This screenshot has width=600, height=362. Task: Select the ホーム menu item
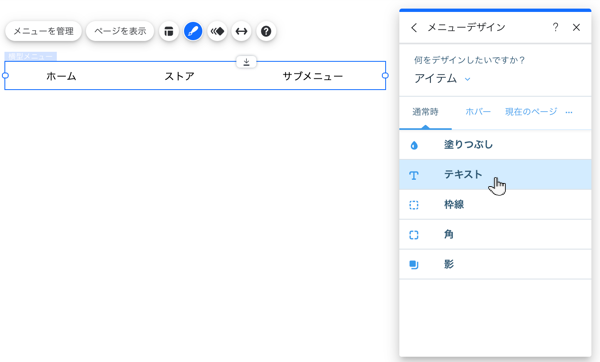coord(61,76)
